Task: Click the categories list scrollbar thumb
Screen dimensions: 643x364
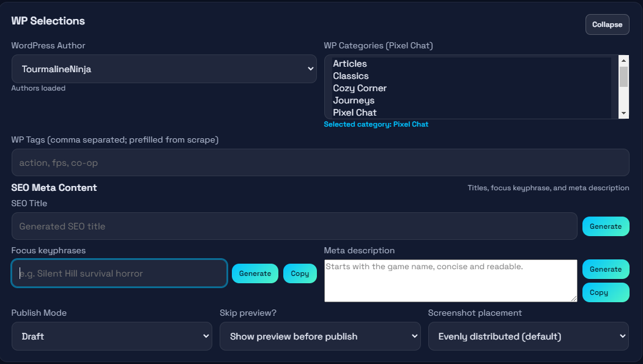Action: click(x=623, y=76)
